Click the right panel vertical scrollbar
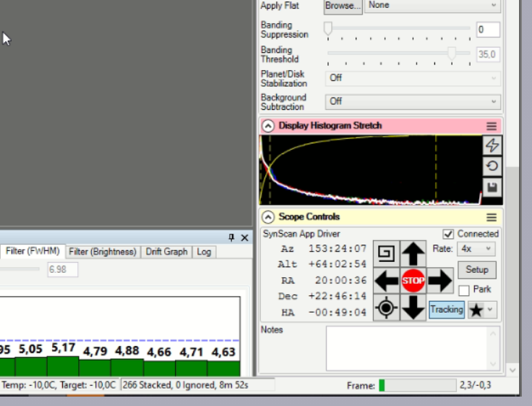 pos(512,265)
